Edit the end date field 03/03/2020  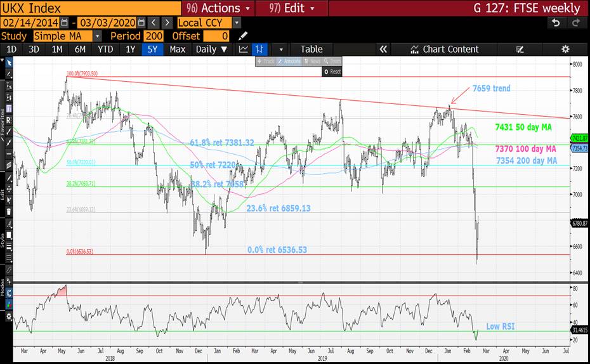pyautogui.click(x=108, y=23)
